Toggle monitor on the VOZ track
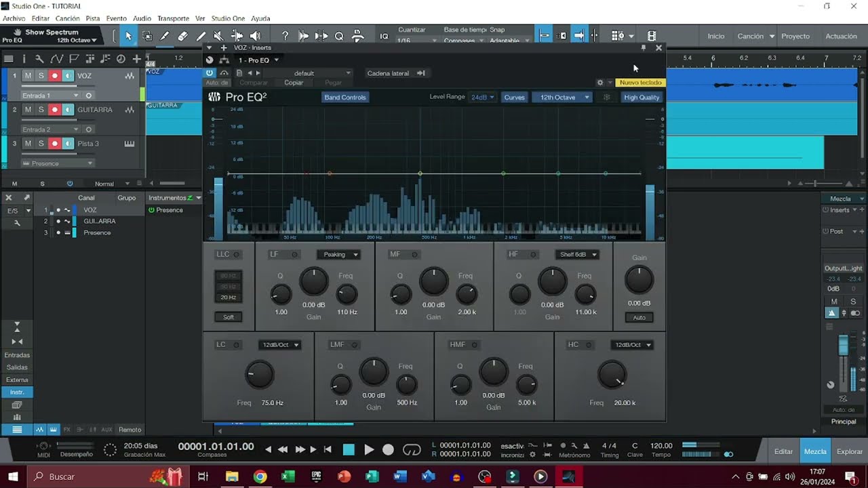 click(68, 76)
